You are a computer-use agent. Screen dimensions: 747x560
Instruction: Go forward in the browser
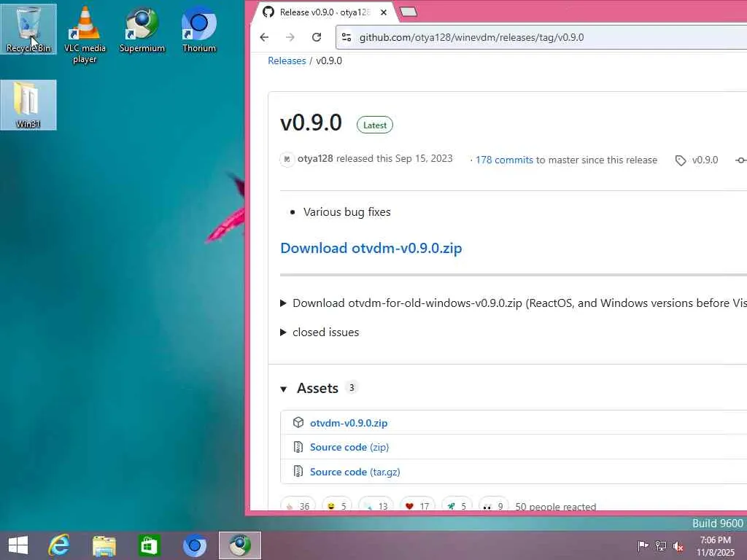tap(290, 37)
